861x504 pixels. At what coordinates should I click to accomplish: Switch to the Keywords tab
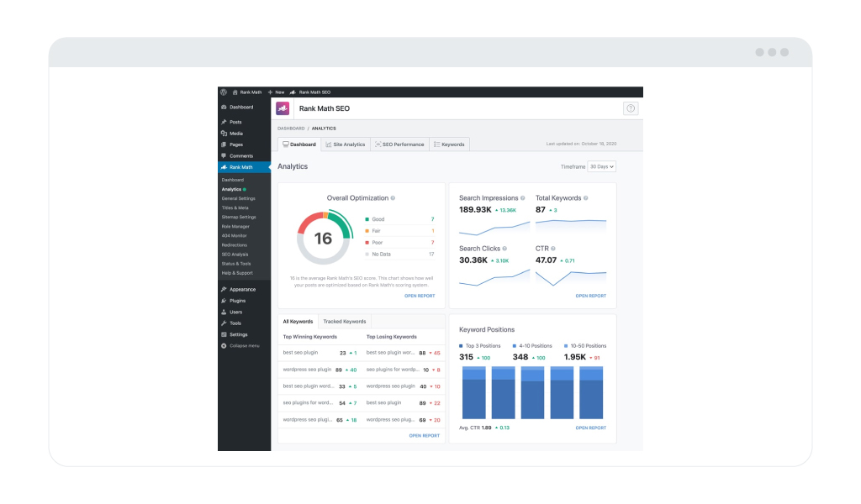(x=449, y=144)
